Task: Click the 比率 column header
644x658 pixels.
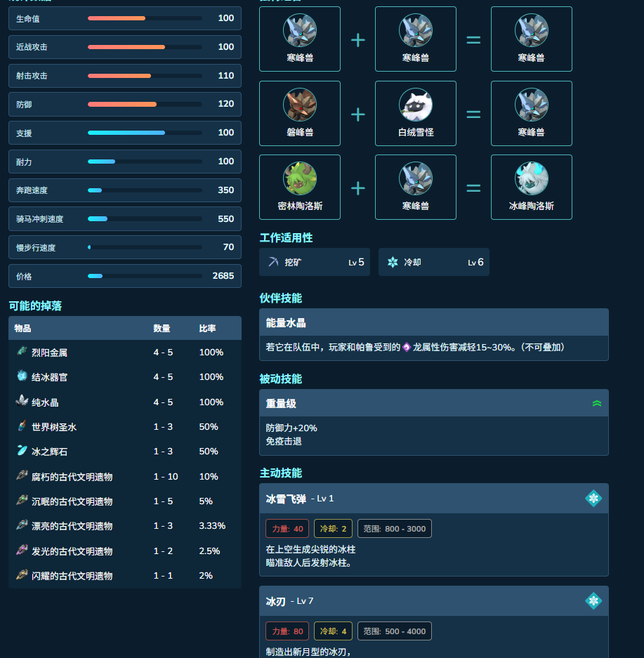Action: [x=207, y=329]
